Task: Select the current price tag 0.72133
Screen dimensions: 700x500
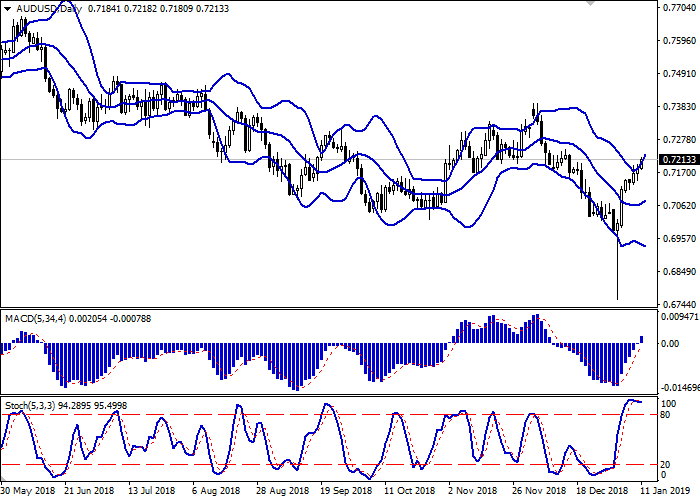Action: [x=678, y=159]
